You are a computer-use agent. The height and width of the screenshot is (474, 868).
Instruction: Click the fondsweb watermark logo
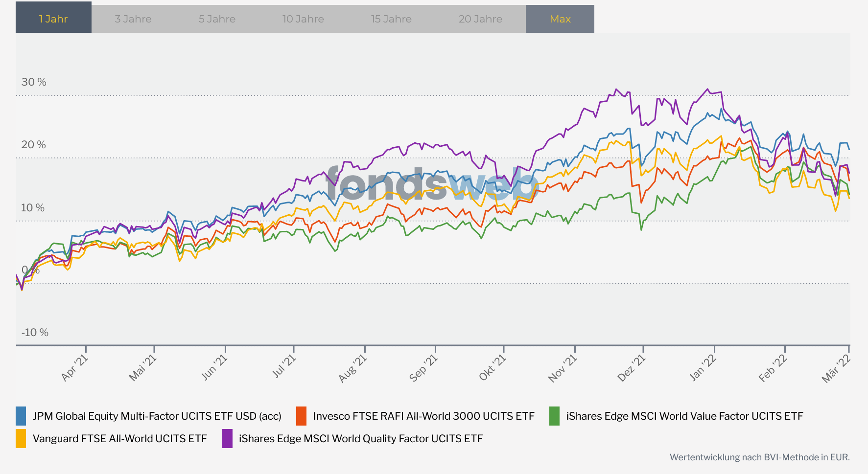pyautogui.click(x=432, y=185)
